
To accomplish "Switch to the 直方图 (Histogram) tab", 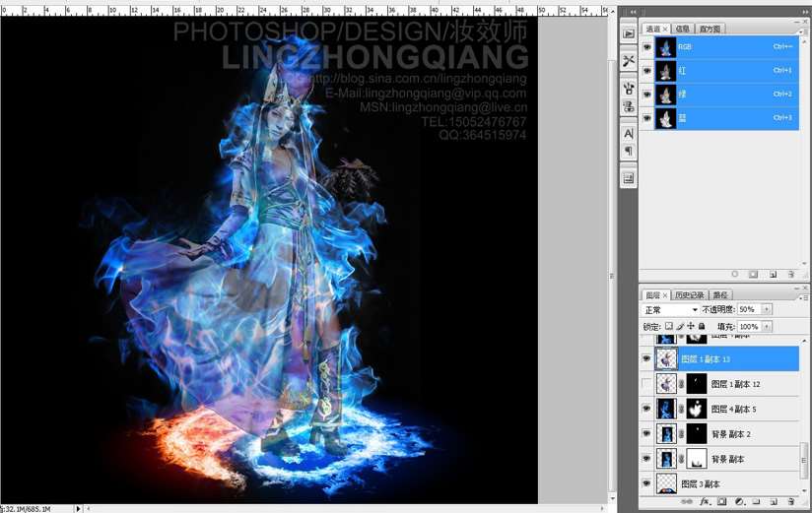I will click(x=710, y=29).
